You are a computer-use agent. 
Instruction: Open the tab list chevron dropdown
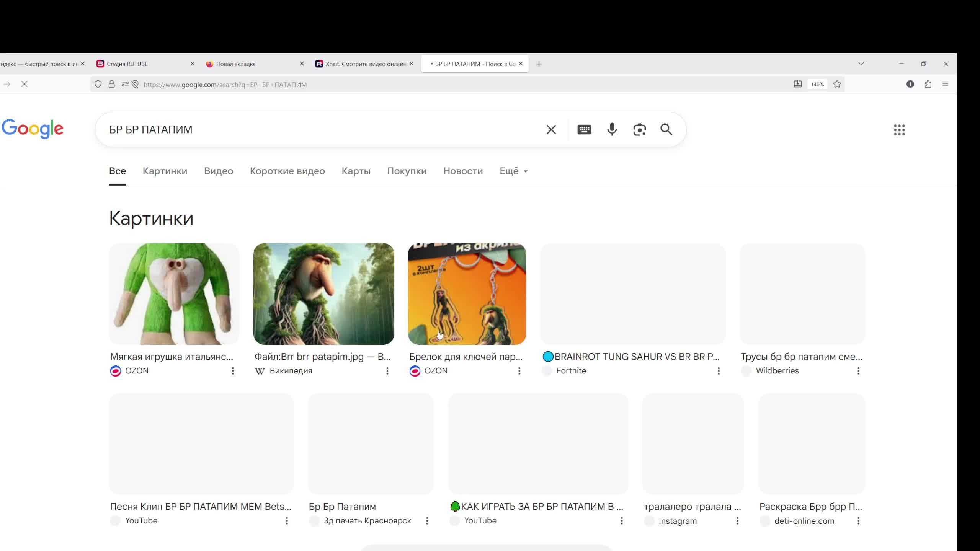tap(861, 64)
